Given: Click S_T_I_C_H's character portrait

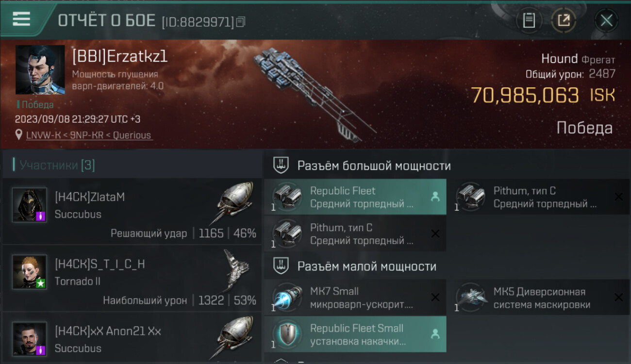Looking at the screenshot, I should [x=30, y=272].
